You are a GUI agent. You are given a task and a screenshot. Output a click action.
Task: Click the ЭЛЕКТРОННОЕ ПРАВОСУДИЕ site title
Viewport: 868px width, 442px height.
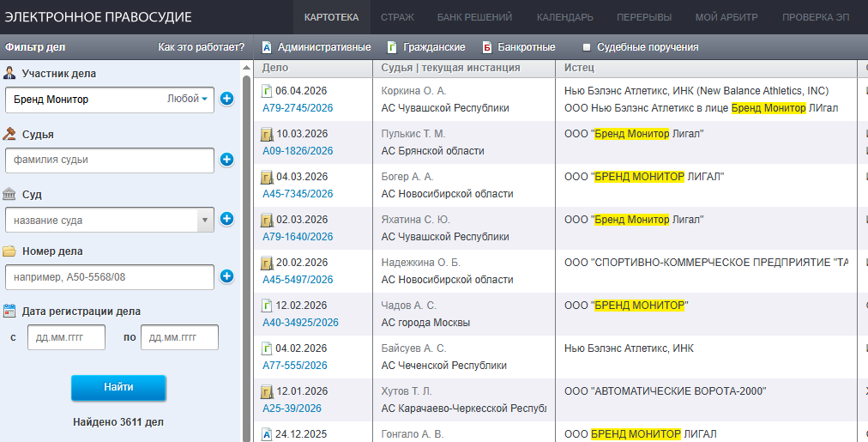tap(98, 17)
